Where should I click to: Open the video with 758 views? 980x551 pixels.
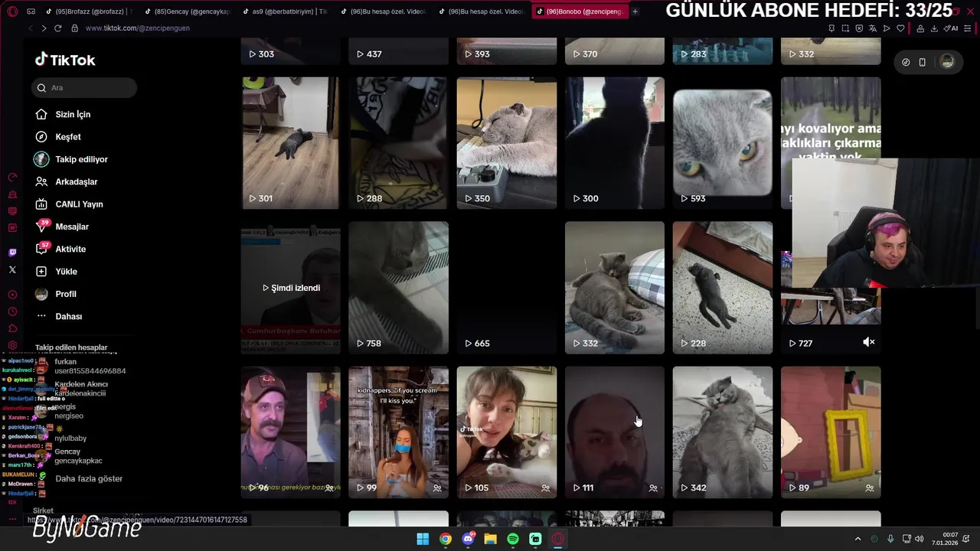[x=398, y=288]
